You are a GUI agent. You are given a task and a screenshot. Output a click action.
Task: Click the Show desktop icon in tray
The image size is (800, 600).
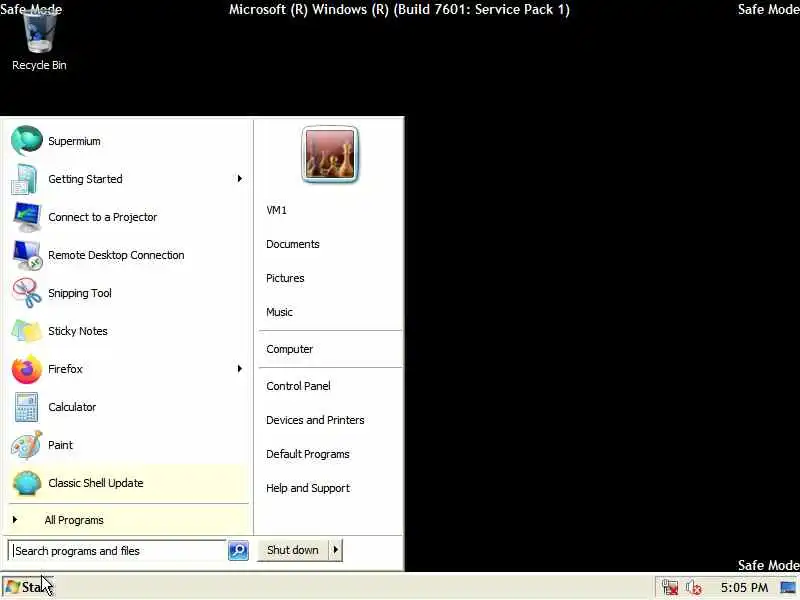(x=788, y=587)
